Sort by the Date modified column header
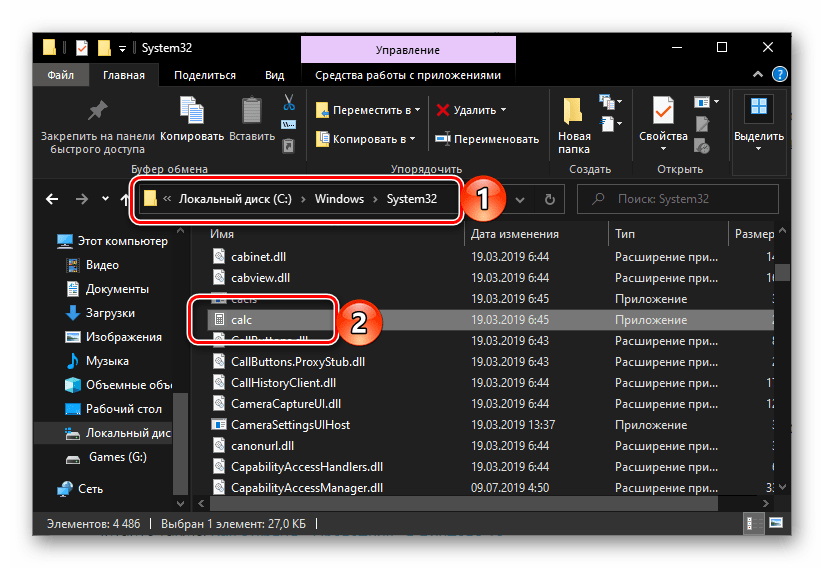This screenshot has width=824, height=568. (x=514, y=234)
